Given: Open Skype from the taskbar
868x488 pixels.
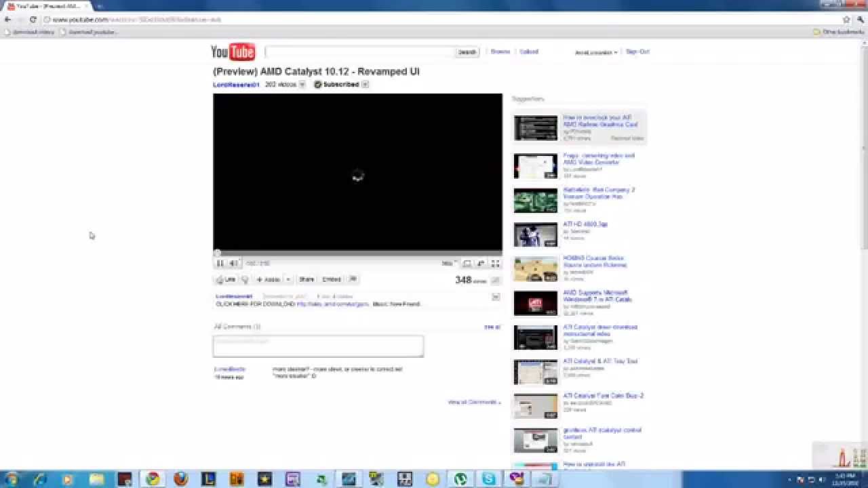Looking at the screenshot, I should tap(488, 479).
